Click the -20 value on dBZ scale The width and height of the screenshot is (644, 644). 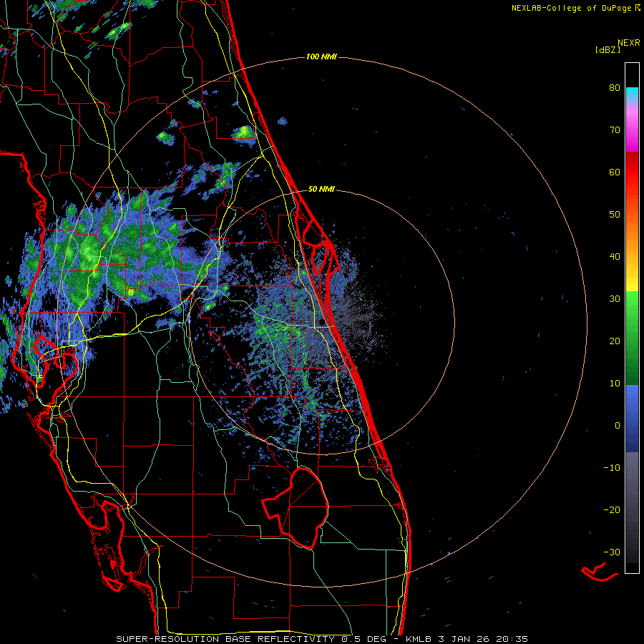pyautogui.click(x=612, y=510)
